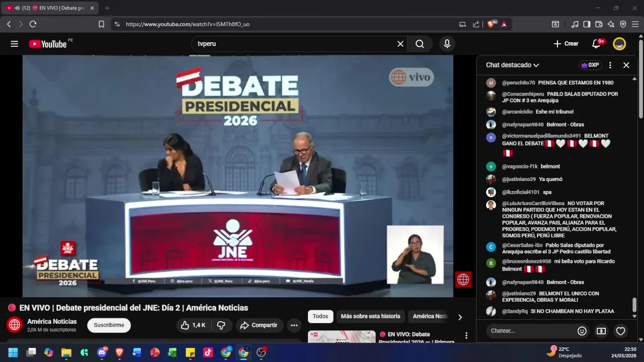Close the live chat panel
This screenshot has width=644, height=362.
pyautogui.click(x=626, y=65)
